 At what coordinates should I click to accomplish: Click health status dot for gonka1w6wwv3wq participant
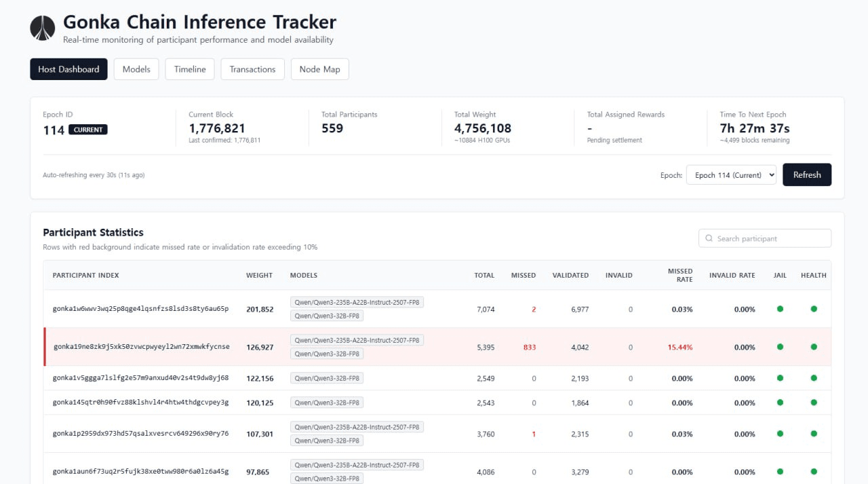814,309
